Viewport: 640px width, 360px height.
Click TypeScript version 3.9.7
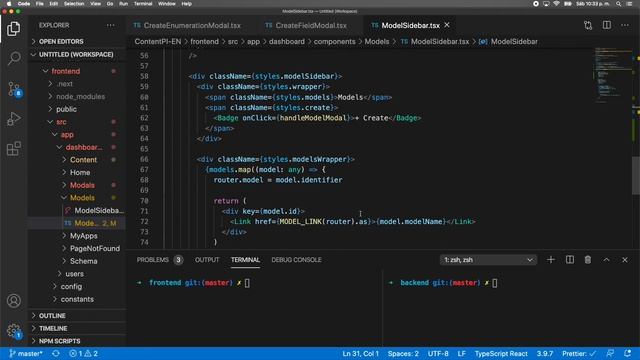click(545, 353)
